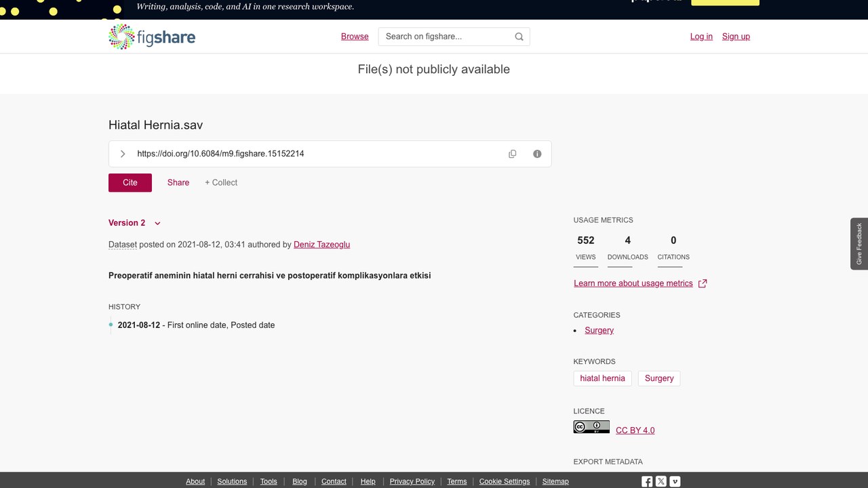Click the 4 downloads count
868x488 pixels.
628,241
